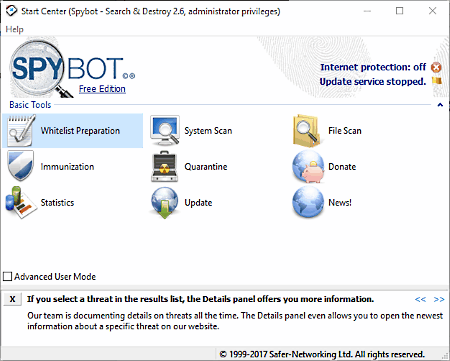Image resolution: width=450 pixels, height=361 pixels.
Task: Open the Statistics chart icon
Action: 21,202
